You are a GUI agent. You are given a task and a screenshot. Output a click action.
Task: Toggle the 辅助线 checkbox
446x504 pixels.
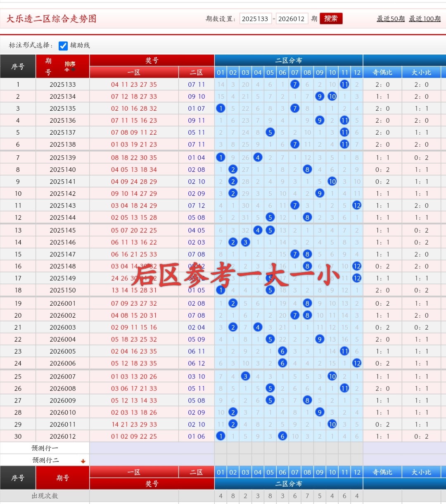63,45
